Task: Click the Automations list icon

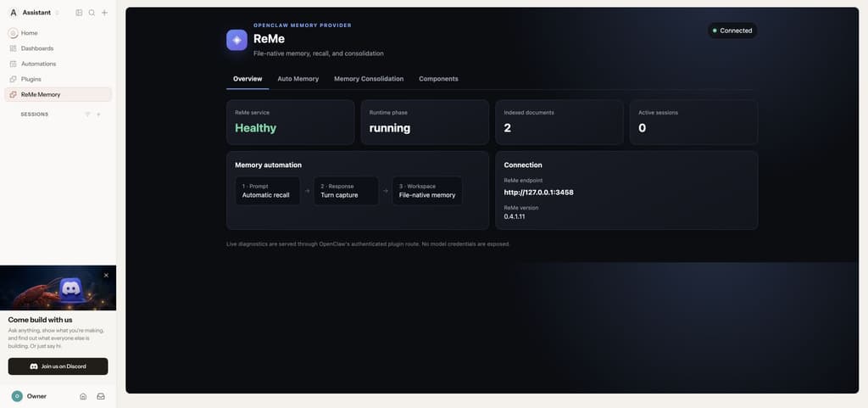Action: (14, 64)
